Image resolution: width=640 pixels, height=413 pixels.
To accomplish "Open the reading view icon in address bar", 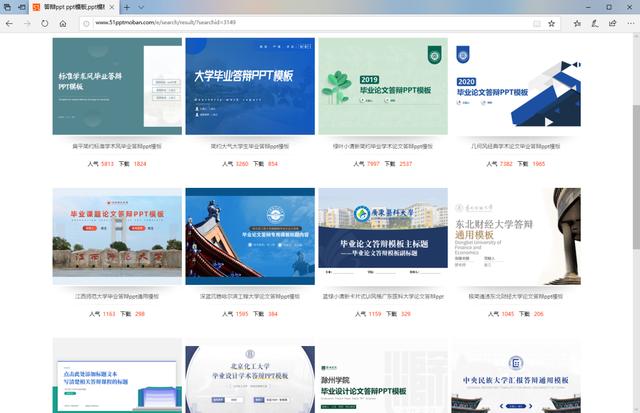I will (x=535, y=22).
